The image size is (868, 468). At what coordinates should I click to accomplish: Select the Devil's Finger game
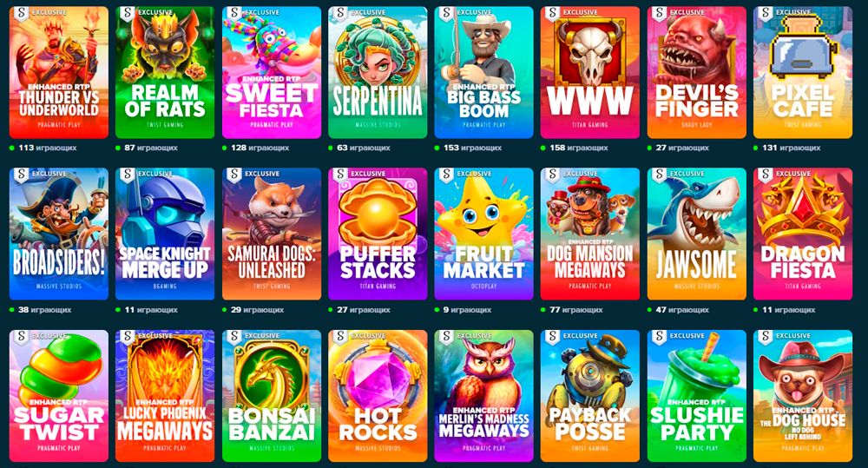[696, 73]
